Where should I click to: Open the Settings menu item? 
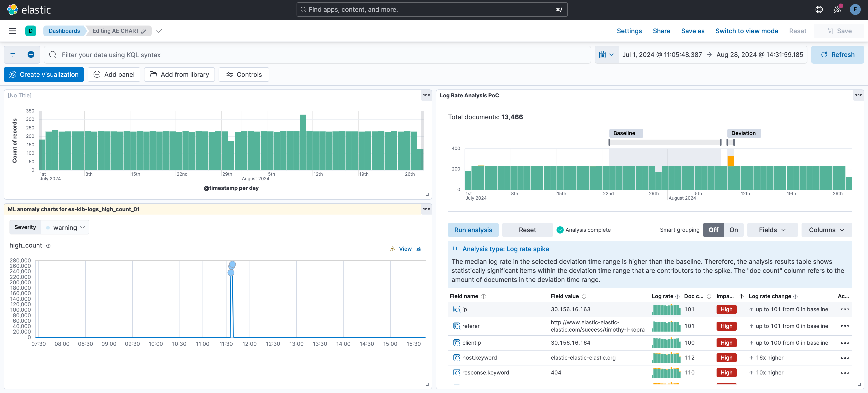click(629, 31)
